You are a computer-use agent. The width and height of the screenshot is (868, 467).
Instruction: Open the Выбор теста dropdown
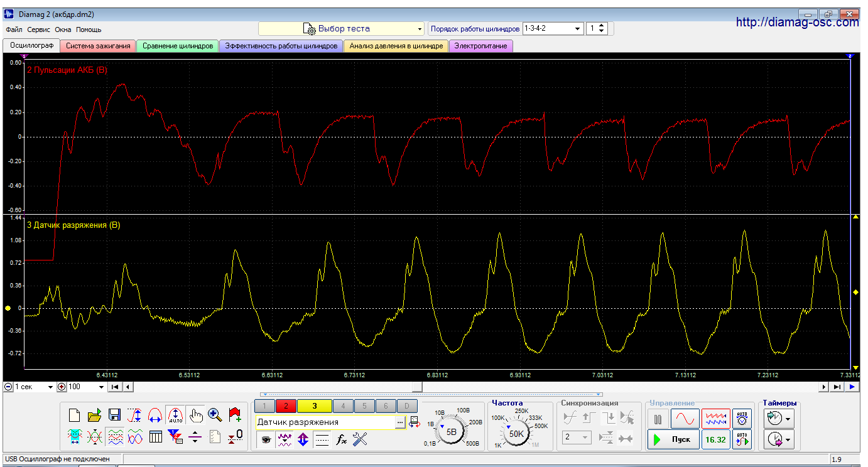[x=342, y=29]
